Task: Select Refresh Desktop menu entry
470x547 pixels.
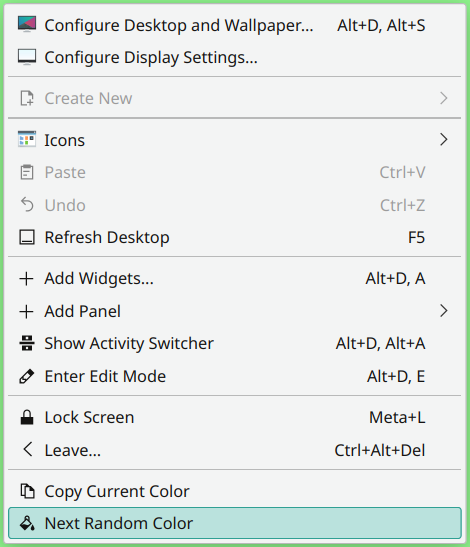Action: coord(234,237)
